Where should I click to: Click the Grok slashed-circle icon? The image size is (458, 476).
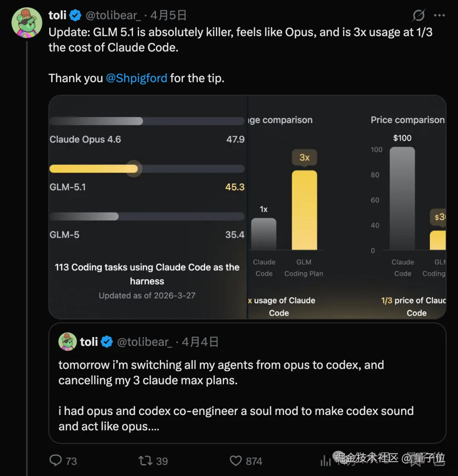pos(419,16)
